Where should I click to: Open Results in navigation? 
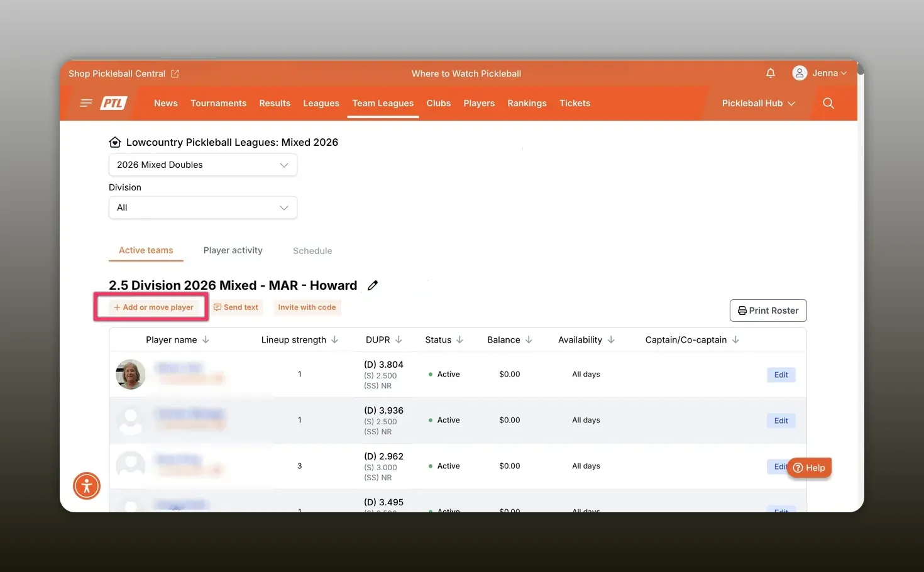point(275,103)
